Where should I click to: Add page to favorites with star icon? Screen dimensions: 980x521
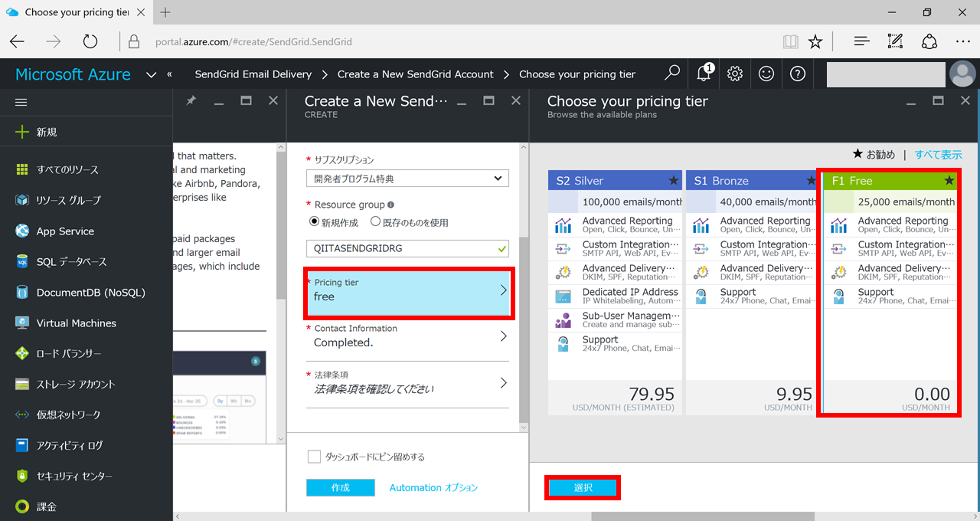pos(815,41)
